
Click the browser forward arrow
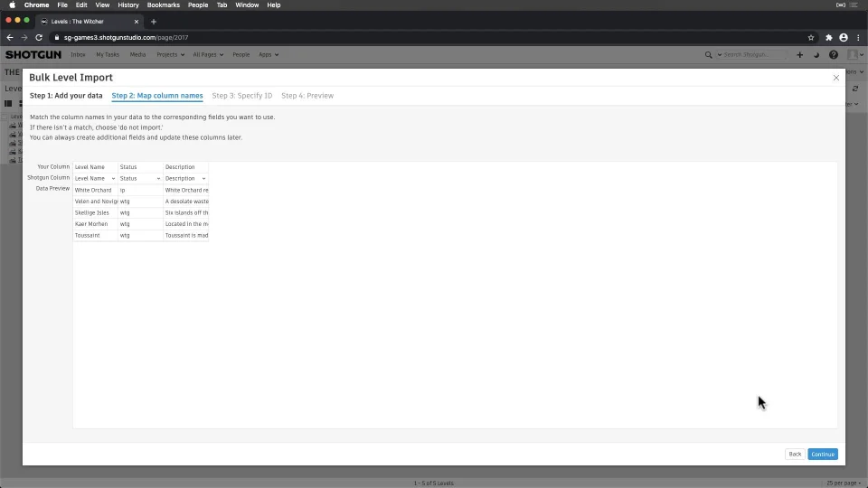tap(24, 38)
